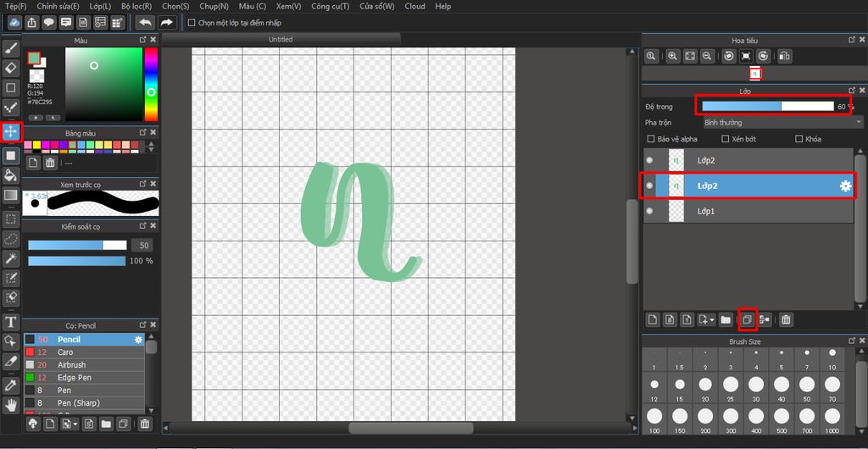Open the Bộ lọc(R) menu
Viewport: 868px width, 449px height.
point(136,6)
